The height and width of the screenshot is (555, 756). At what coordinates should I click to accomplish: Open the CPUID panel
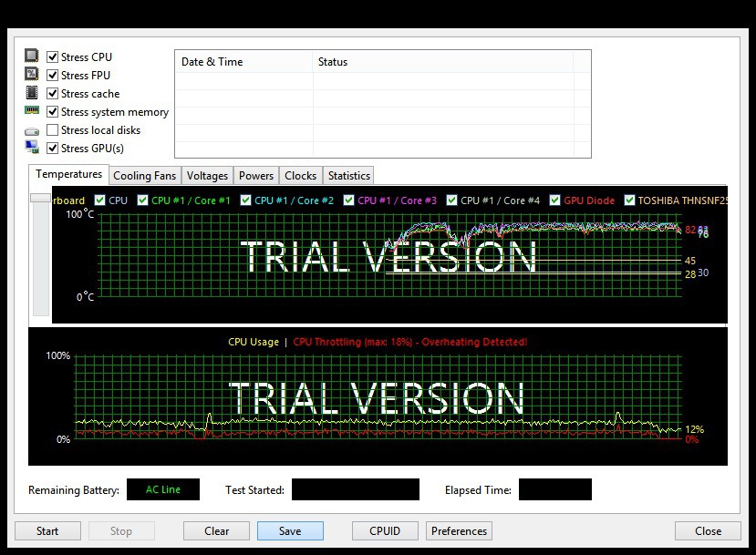[385, 531]
